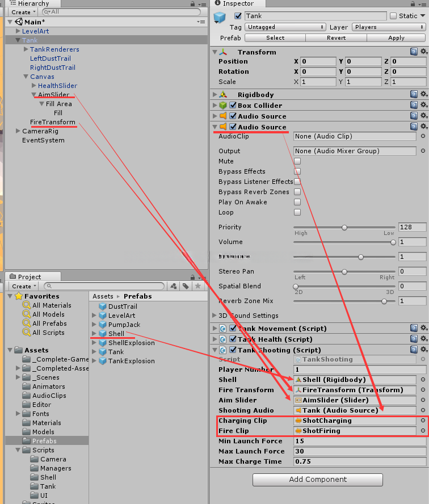Select HealthSlider in the Hierarchy

pyautogui.click(x=57, y=86)
